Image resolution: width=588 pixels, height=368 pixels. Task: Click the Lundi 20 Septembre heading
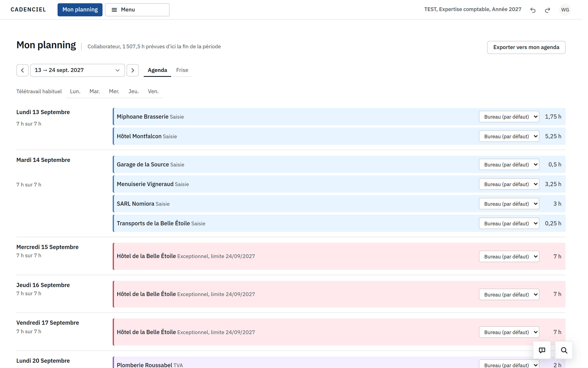43,361
